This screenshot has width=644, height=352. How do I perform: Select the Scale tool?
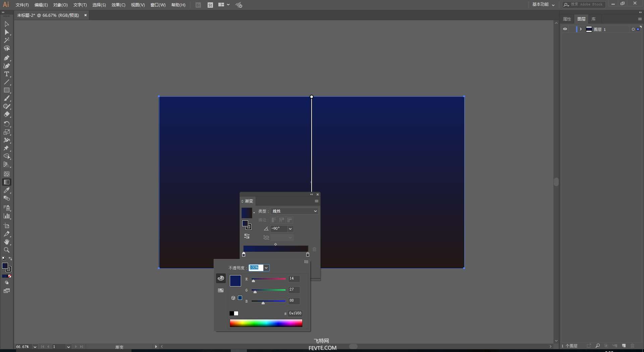[6, 132]
